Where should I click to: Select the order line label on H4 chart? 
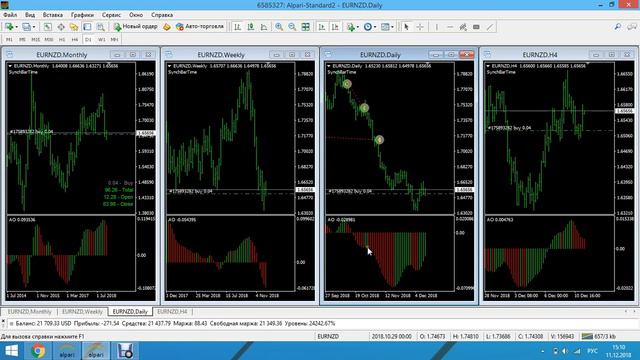tap(509, 128)
